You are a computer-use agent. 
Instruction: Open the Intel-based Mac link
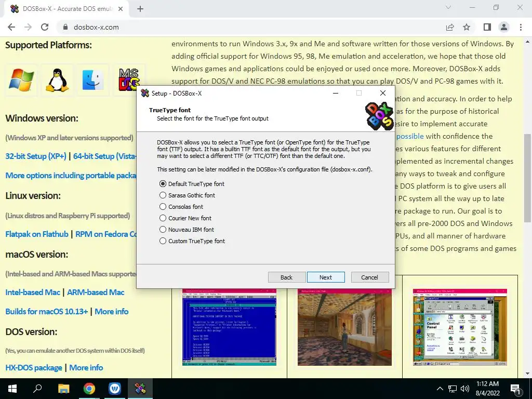33,292
